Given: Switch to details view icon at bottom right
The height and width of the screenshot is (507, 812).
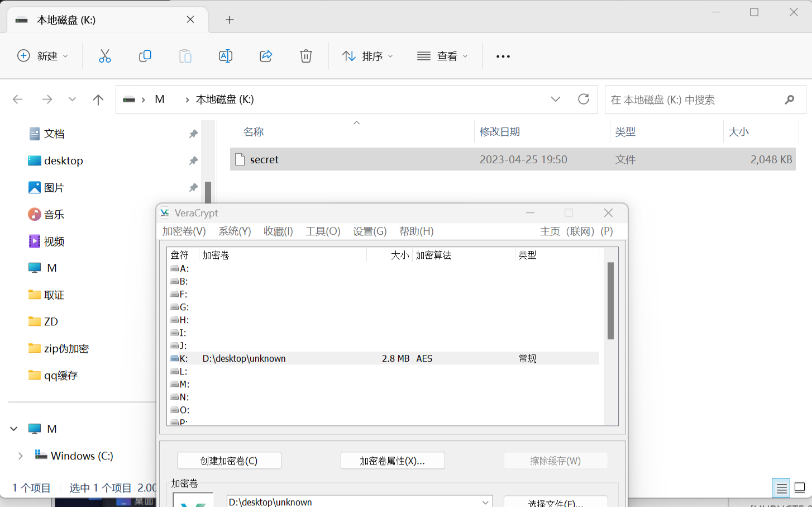Looking at the screenshot, I should pos(781,488).
